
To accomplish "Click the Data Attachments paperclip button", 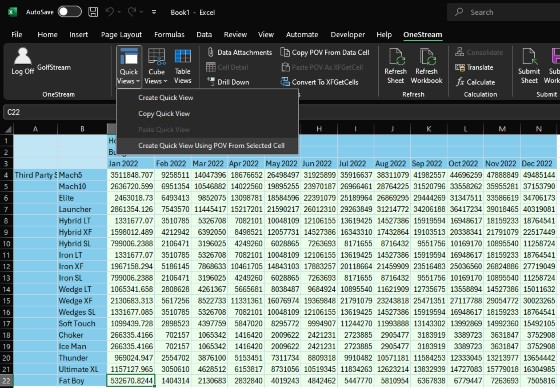I will pyautogui.click(x=239, y=52).
